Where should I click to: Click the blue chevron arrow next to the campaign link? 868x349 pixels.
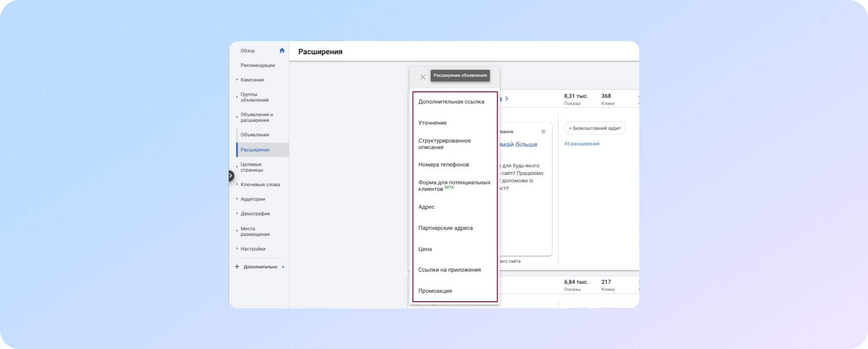(506, 99)
